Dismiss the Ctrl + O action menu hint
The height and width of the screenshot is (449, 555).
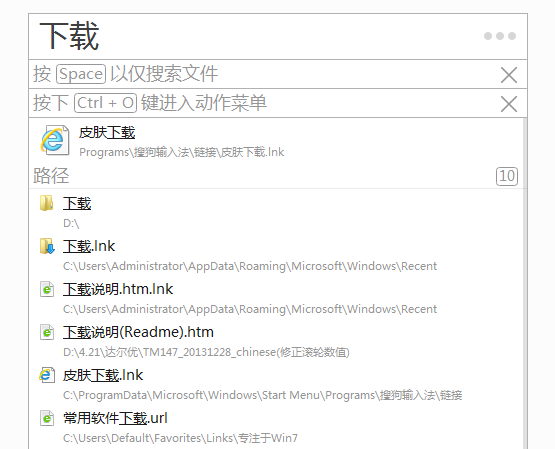pos(509,104)
